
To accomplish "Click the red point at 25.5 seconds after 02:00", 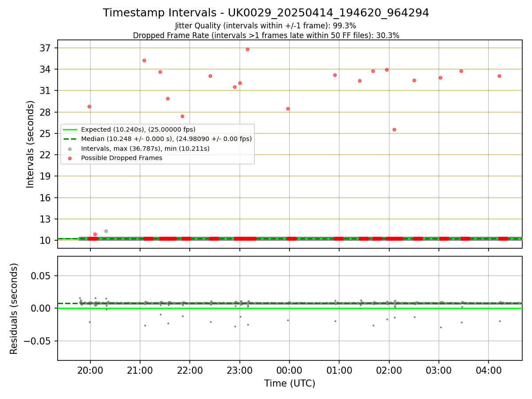I will (x=394, y=129).
